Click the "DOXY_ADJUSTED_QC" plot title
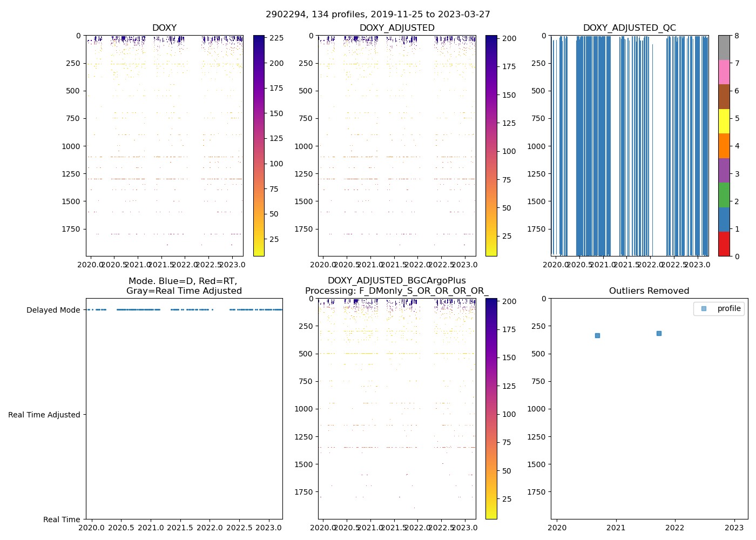Screen dimensions: 756x540 (629, 28)
